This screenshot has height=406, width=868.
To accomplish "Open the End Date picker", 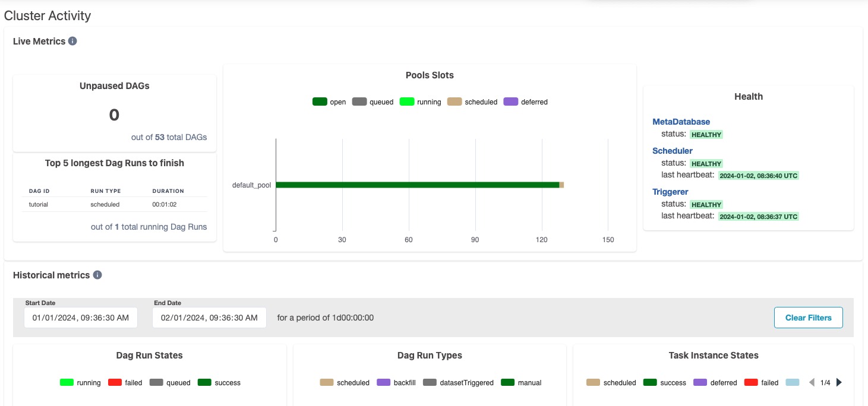I will [209, 318].
